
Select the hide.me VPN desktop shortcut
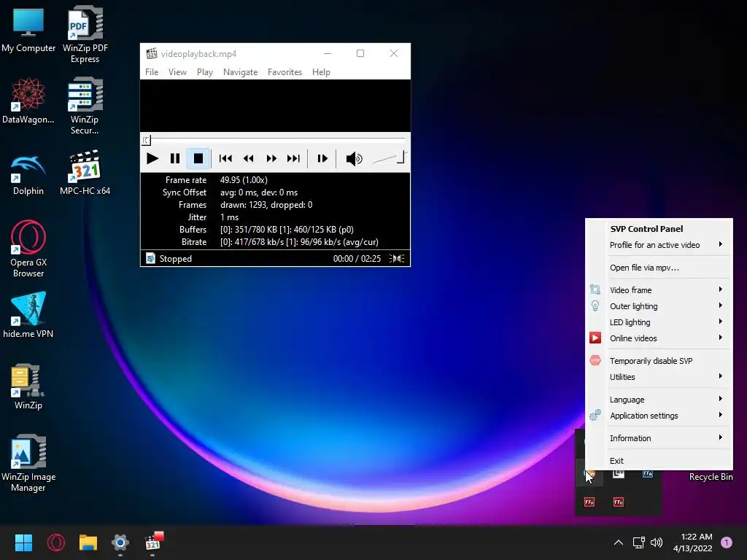pos(28,315)
